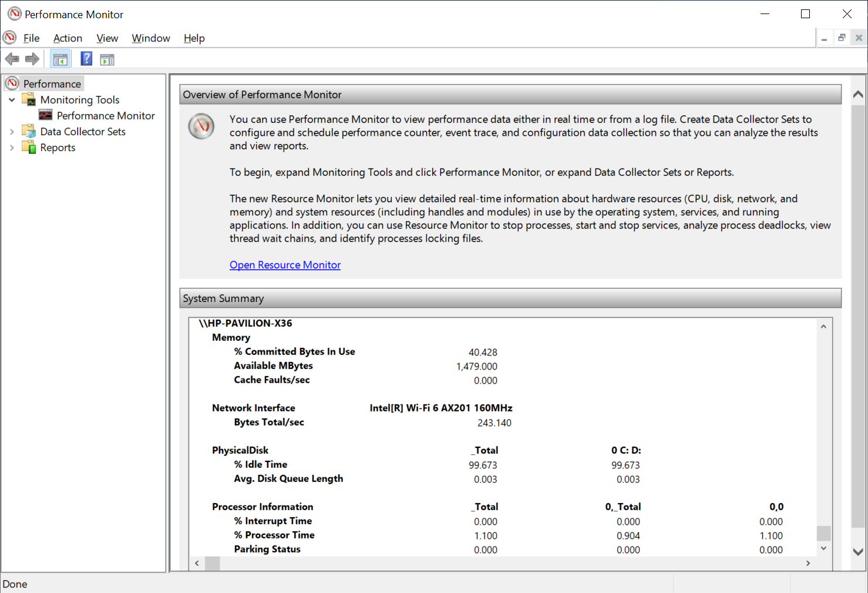Collapse the Monitoring Tools tree node
The image size is (868, 593).
tap(12, 100)
